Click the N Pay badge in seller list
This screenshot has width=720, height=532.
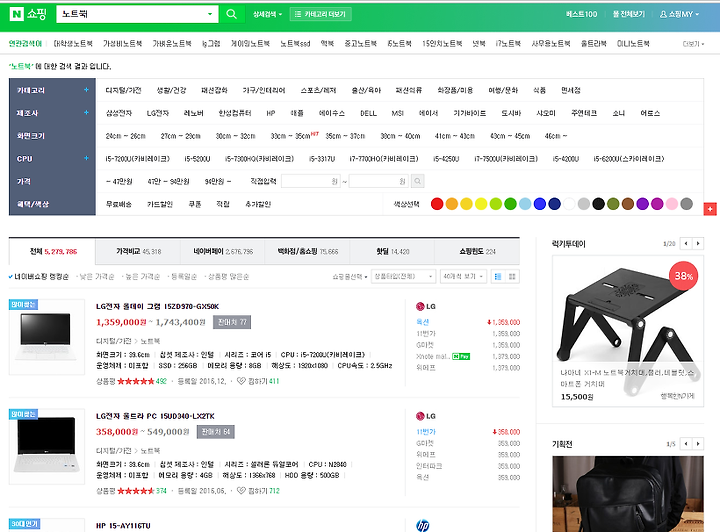[x=461, y=356]
